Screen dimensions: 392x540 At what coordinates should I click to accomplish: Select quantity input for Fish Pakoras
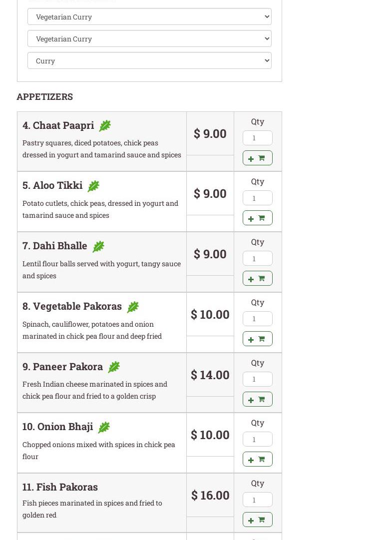257,500
